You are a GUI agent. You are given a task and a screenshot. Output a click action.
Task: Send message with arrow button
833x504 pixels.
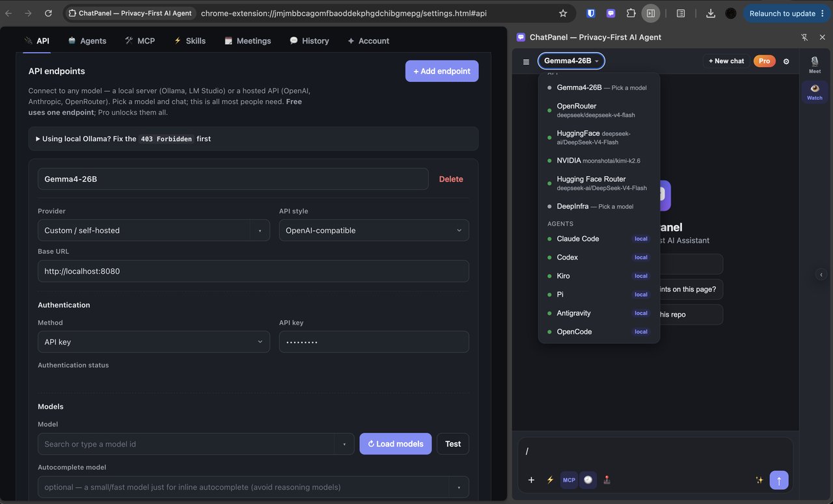tap(779, 480)
